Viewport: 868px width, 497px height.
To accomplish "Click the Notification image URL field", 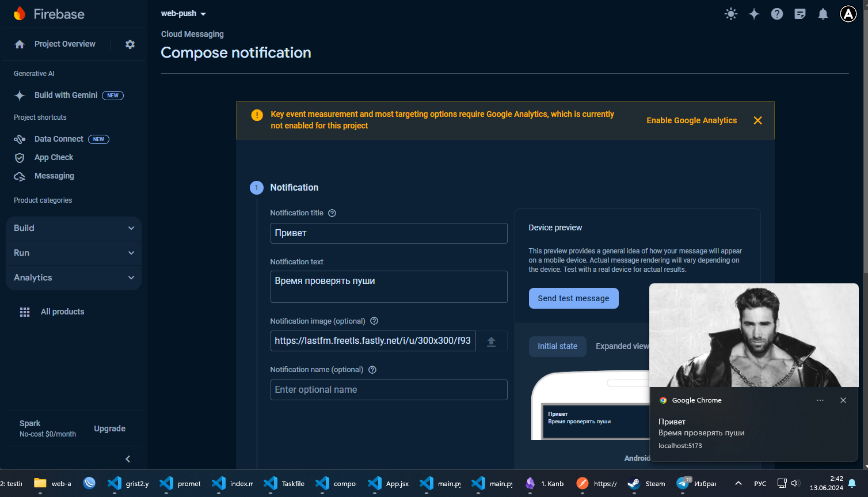I will (x=372, y=341).
